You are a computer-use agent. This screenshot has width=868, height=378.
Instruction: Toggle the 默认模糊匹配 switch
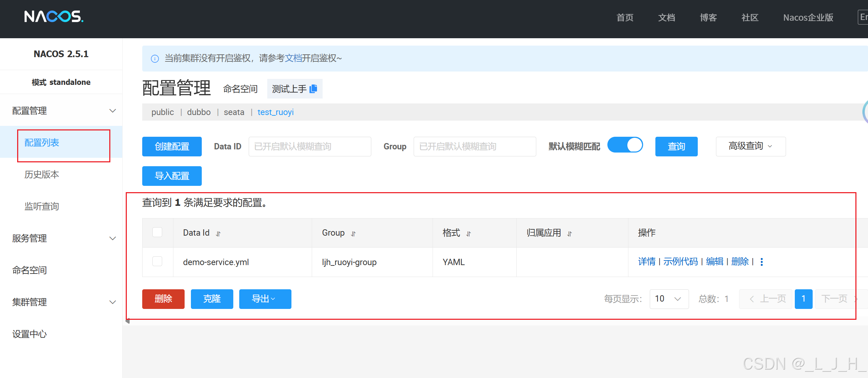click(625, 145)
